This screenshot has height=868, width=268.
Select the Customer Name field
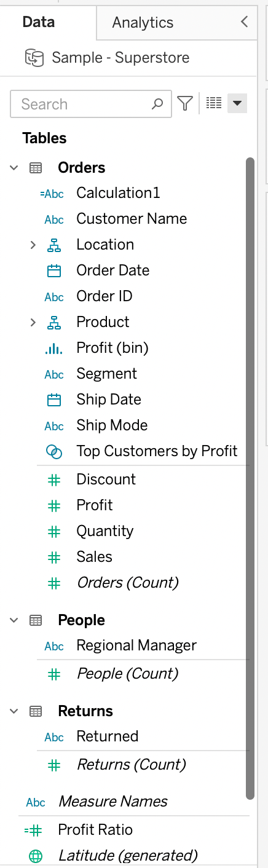point(132,219)
